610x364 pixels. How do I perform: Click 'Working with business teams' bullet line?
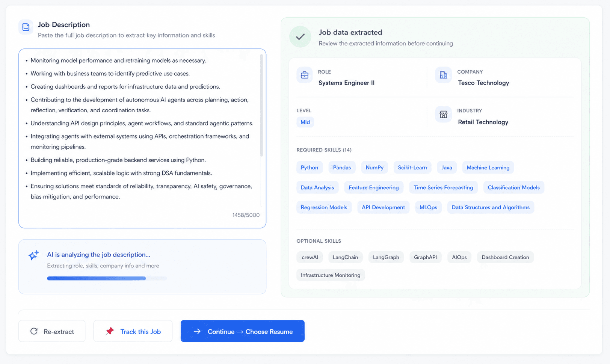point(110,74)
